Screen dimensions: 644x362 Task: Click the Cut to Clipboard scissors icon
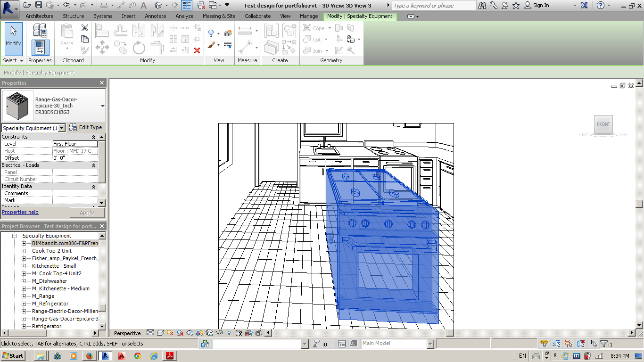tap(85, 28)
